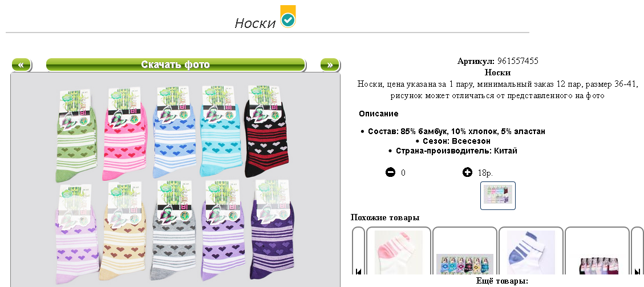Click Скачать фото to download photo

[175, 64]
